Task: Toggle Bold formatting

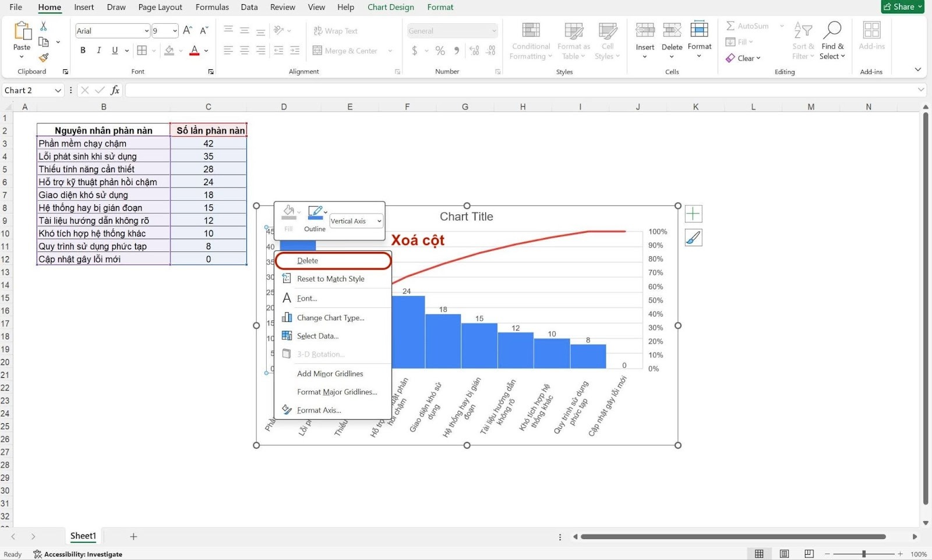Action: (x=83, y=51)
